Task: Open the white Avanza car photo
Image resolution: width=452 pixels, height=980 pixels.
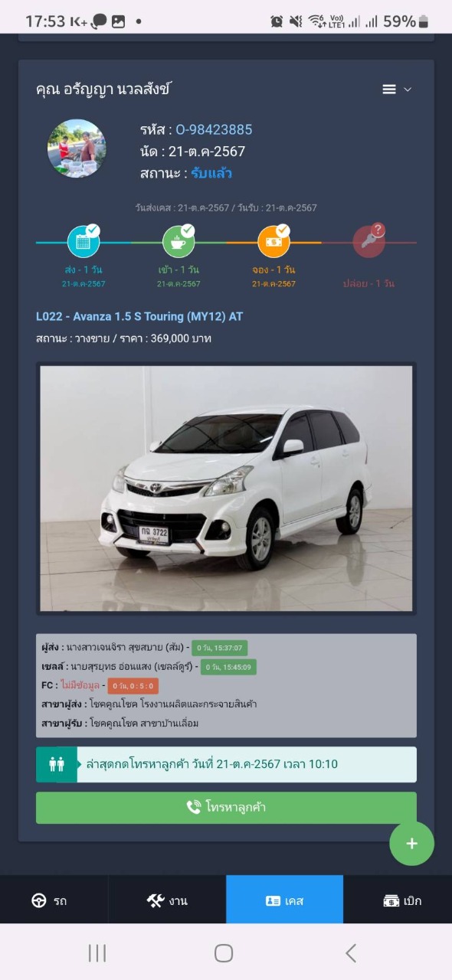Action: point(226,488)
